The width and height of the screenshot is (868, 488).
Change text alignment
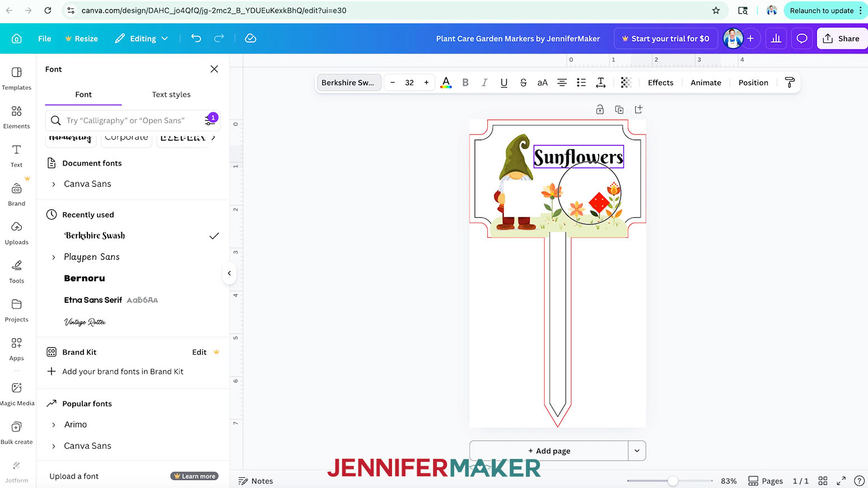[562, 83]
